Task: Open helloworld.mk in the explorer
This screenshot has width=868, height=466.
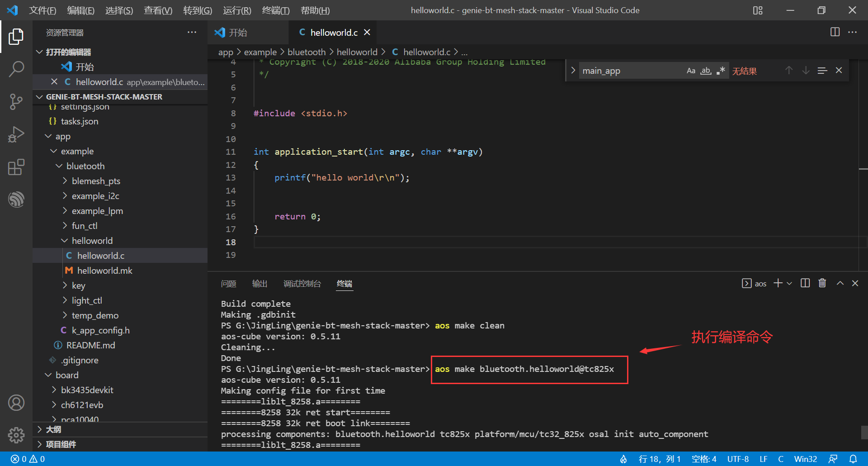Action: point(104,271)
